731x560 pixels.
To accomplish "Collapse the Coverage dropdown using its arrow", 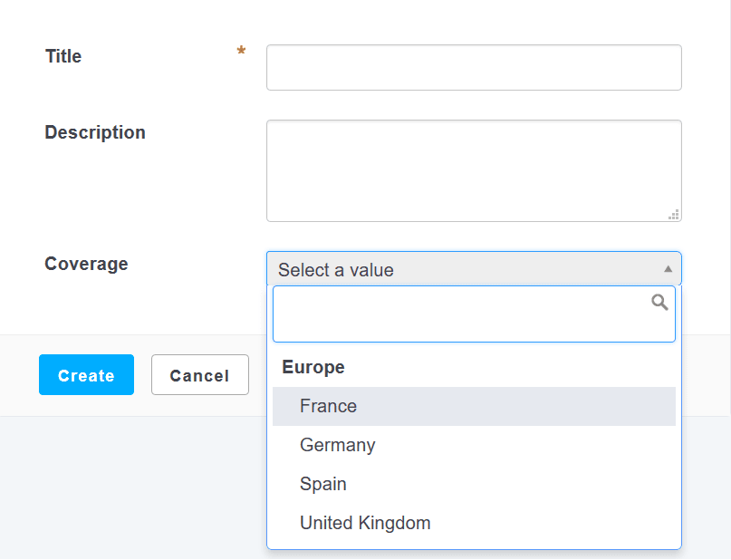I will click(x=668, y=269).
